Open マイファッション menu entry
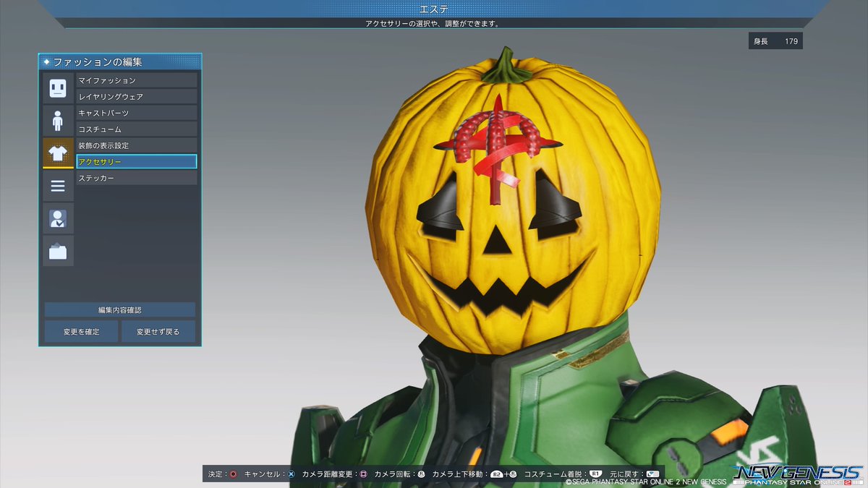The width and height of the screenshot is (868, 488). tap(137, 80)
